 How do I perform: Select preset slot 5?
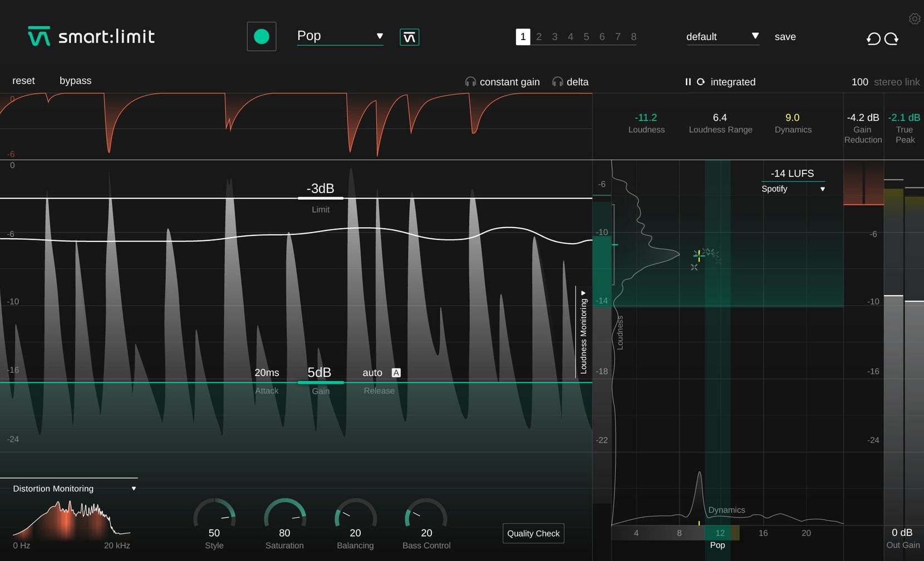pos(586,37)
